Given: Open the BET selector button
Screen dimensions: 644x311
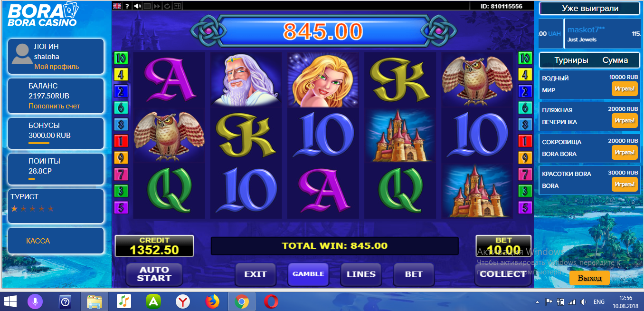Looking at the screenshot, I should tap(414, 274).
